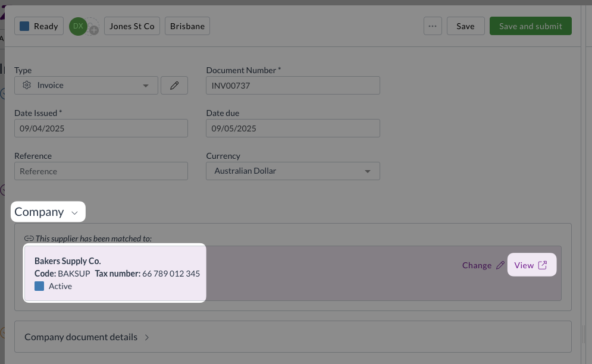Open the Ready status selector
Viewport: 592px width, 364px height.
pyautogui.click(x=39, y=26)
